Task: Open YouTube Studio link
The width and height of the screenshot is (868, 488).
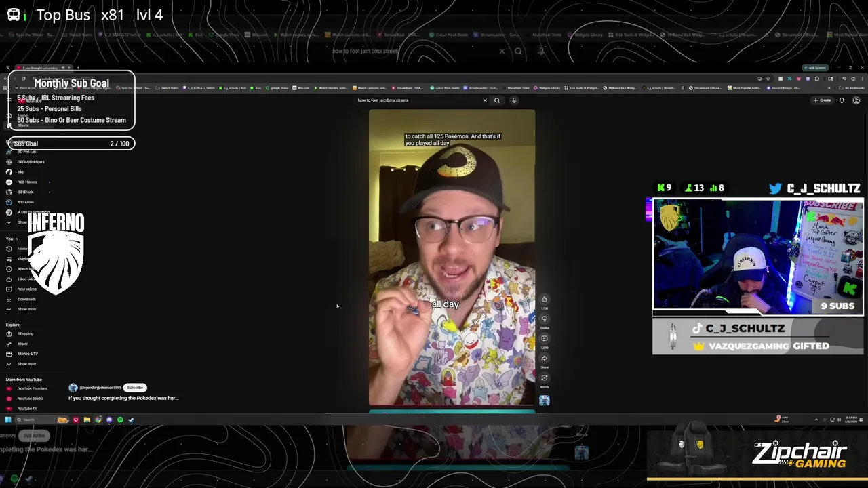Action: [24, 399]
